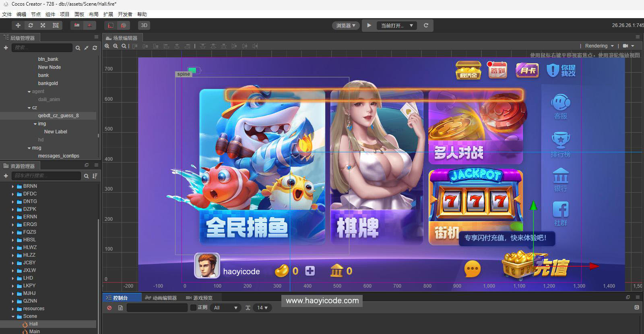Expand the DZPK folder
644x334 pixels.
point(13,210)
